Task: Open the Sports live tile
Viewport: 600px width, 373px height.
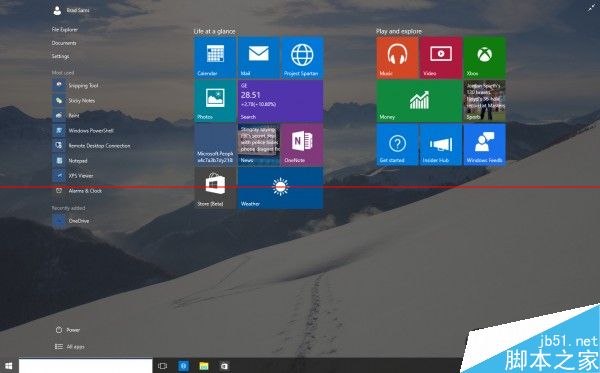Action: coord(484,101)
